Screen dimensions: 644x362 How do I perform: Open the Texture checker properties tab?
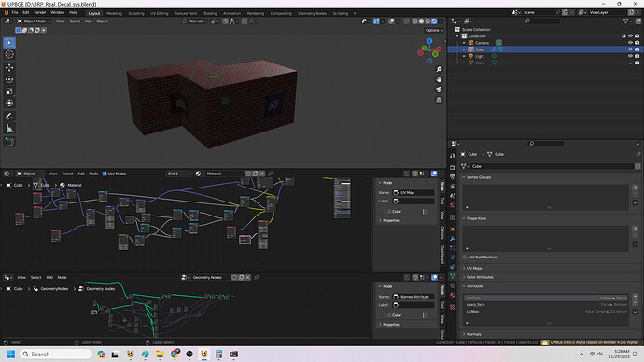(x=452, y=307)
